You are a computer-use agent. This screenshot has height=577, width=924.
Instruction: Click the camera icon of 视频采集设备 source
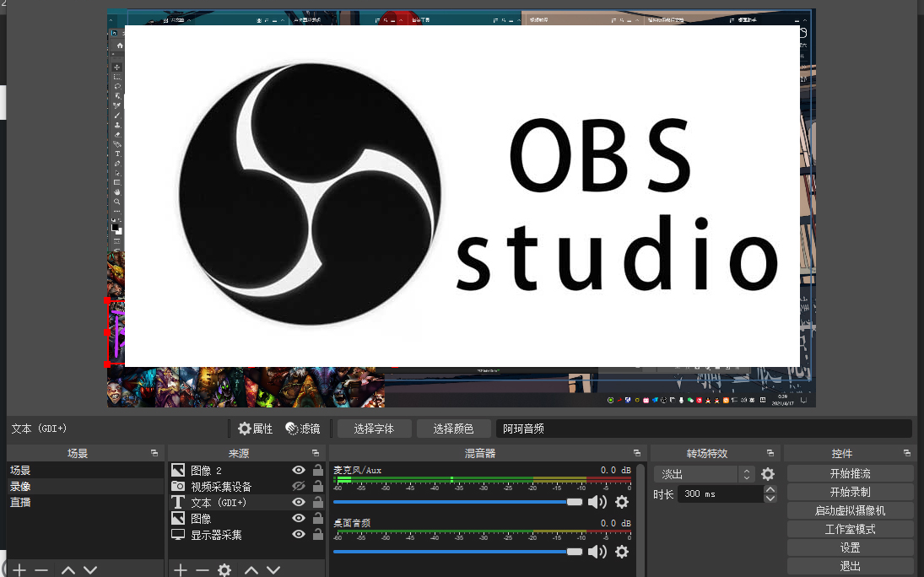coord(178,486)
